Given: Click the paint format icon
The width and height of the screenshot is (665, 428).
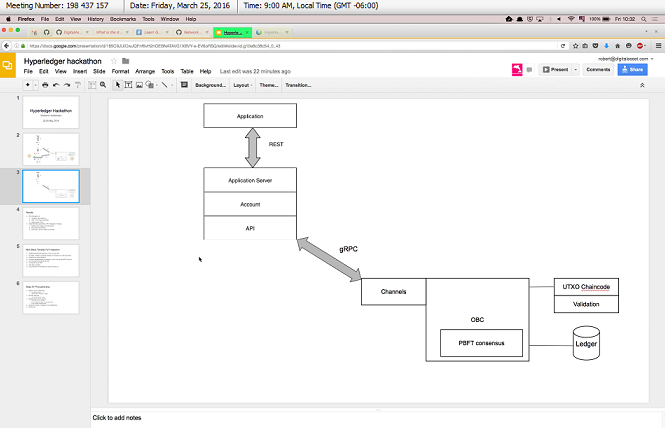Looking at the screenshot, I should pyautogui.click(x=78, y=85).
